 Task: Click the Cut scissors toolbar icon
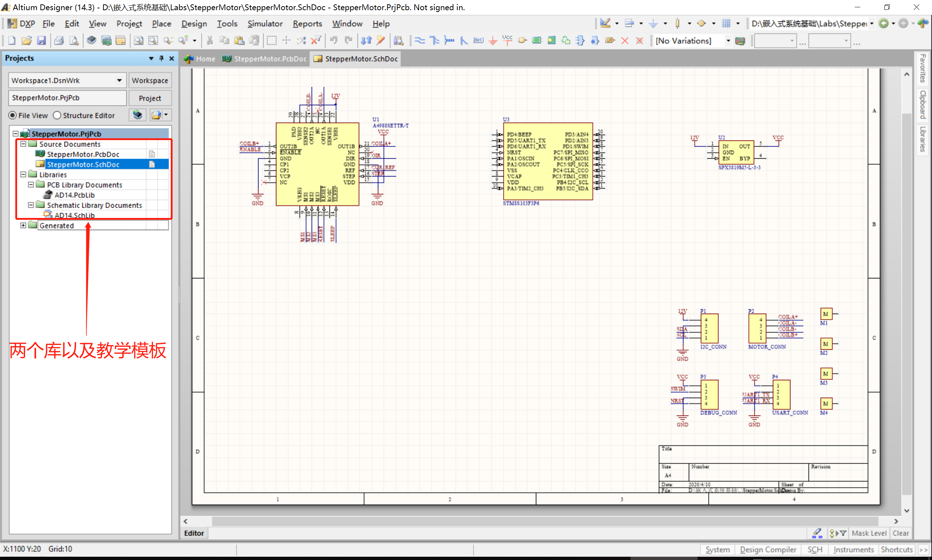pyautogui.click(x=210, y=40)
